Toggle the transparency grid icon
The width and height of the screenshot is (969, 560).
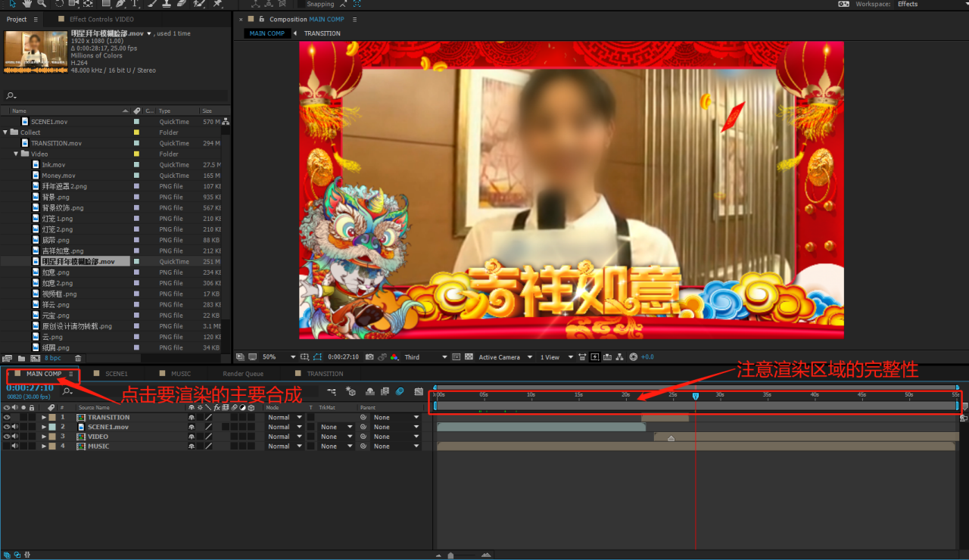click(469, 356)
